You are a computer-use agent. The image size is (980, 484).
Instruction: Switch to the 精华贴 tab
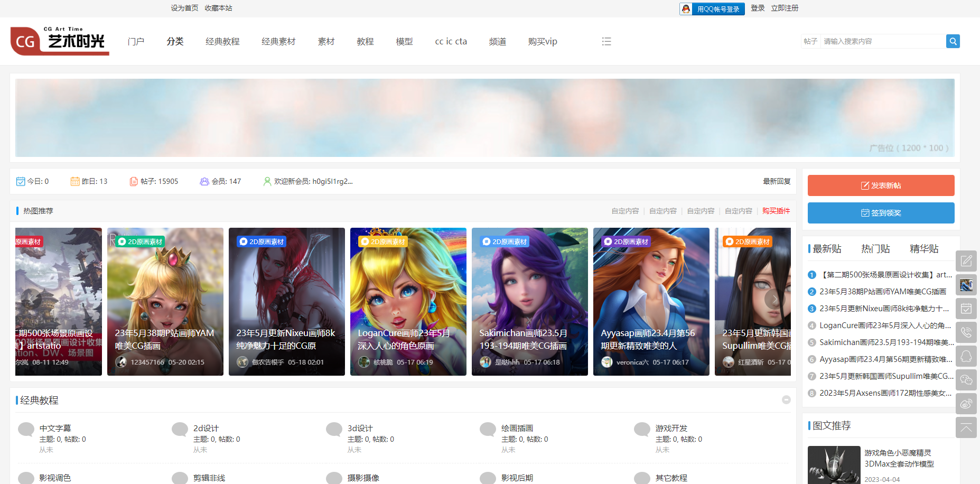pos(924,249)
